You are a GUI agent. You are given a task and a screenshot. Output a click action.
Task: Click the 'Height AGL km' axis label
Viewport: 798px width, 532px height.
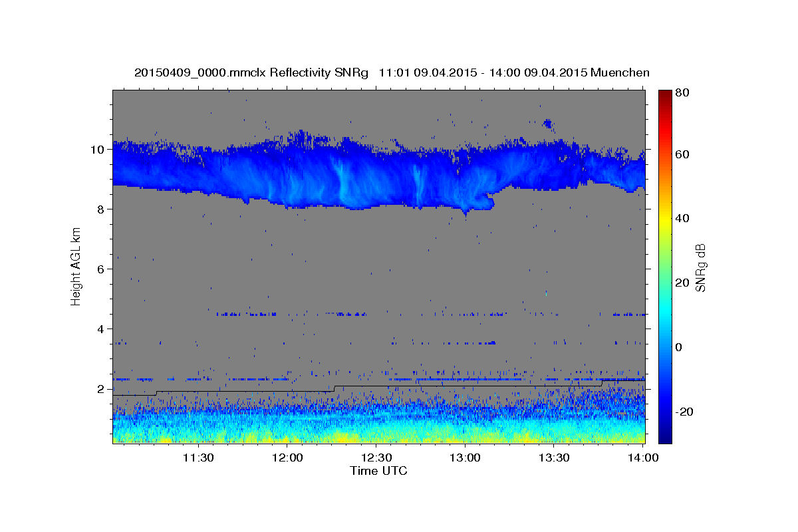(76, 266)
